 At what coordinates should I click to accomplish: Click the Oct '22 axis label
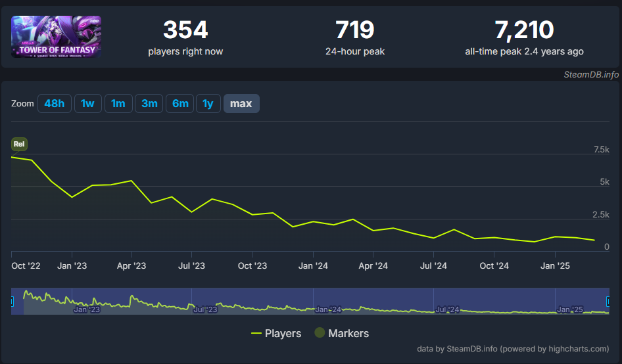(26, 265)
